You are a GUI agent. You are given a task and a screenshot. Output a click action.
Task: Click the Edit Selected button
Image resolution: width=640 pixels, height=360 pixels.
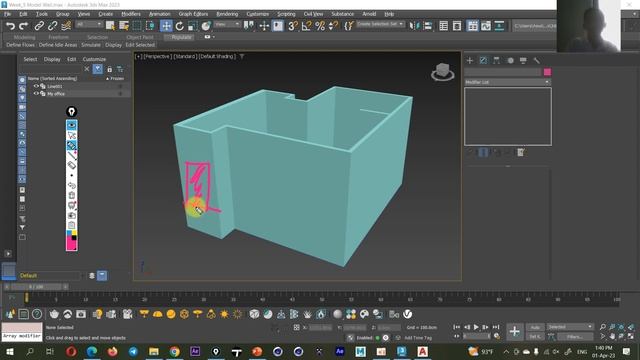click(x=140, y=45)
